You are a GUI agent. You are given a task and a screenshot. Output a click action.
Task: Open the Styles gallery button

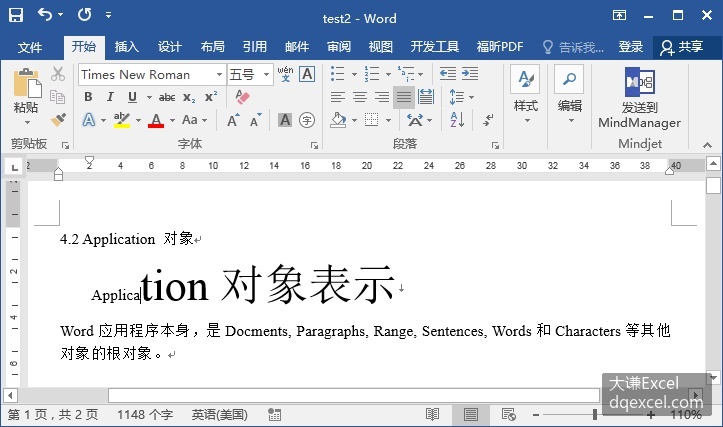click(526, 95)
